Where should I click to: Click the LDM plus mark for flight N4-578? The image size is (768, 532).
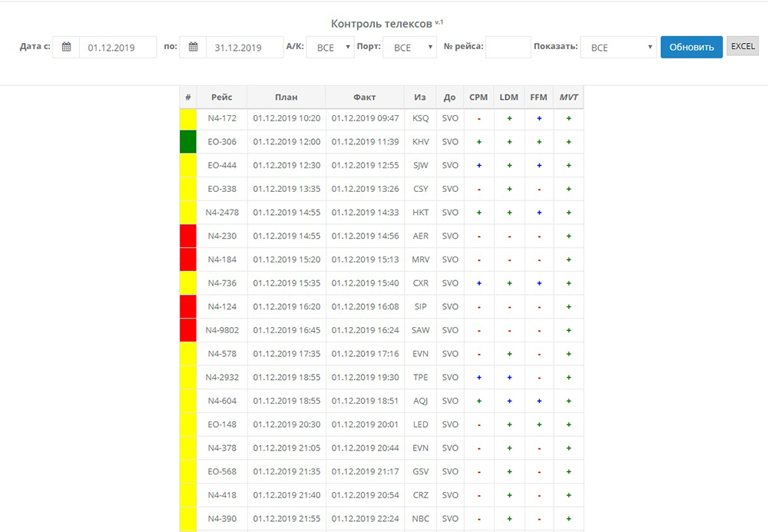coord(509,354)
